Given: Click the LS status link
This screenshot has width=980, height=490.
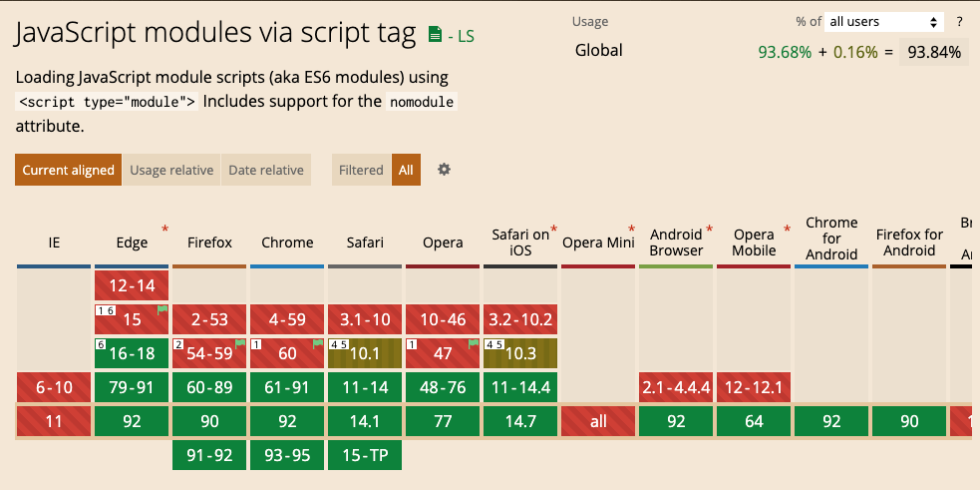Looking at the screenshot, I should 461,36.
